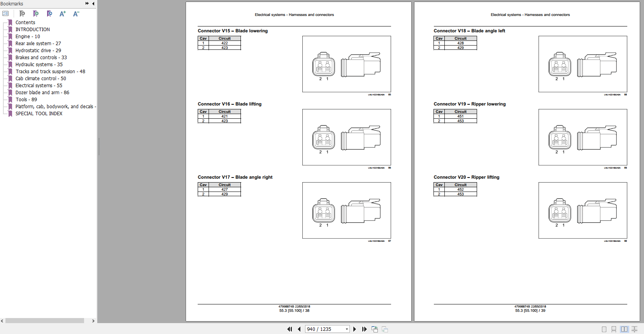Advance to the next page
Image resolution: width=644 pixels, height=334 pixels.
[354, 329]
